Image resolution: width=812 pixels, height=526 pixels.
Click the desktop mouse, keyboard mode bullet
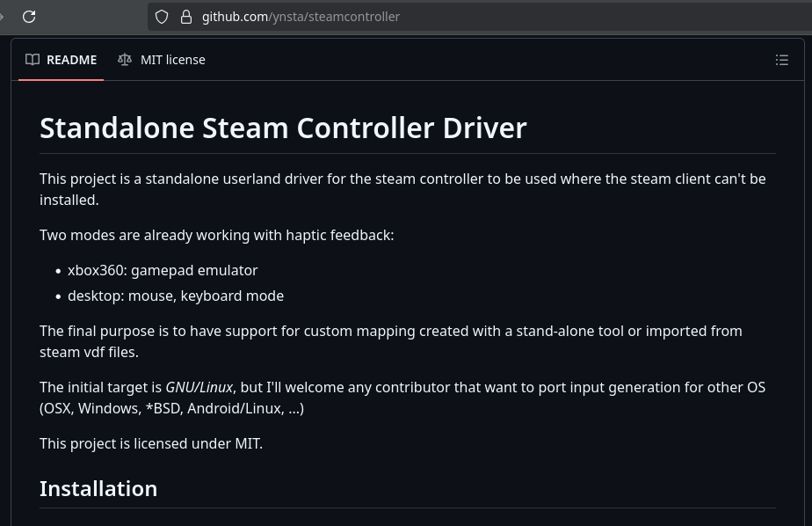pyautogui.click(x=176, y=296)
